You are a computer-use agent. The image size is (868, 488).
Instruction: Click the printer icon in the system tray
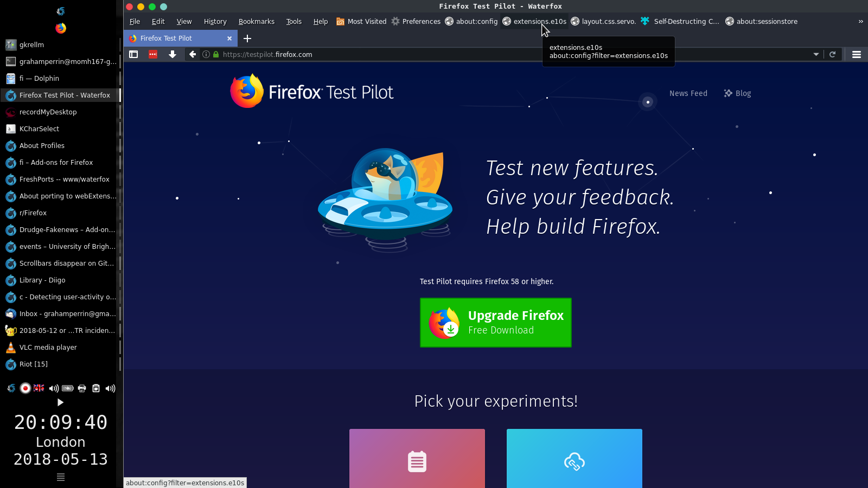[82, 388]
